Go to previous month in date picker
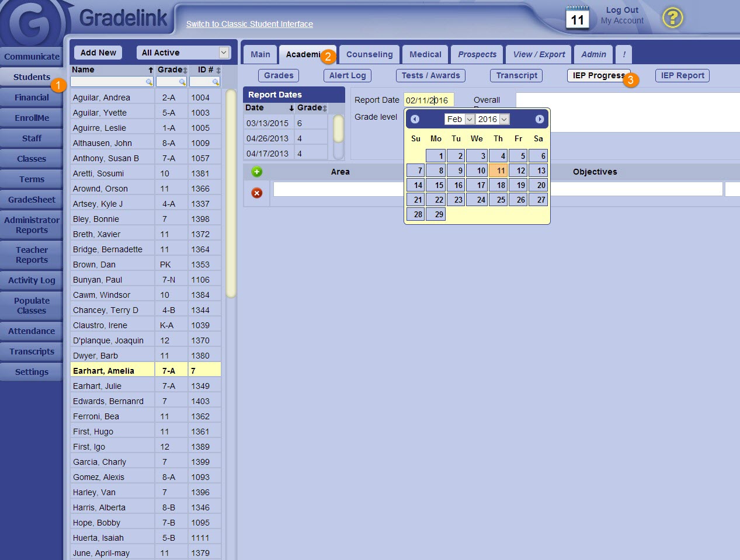This screenshot has height=560, width=740. pyautogui.click(x=415, y=119)
